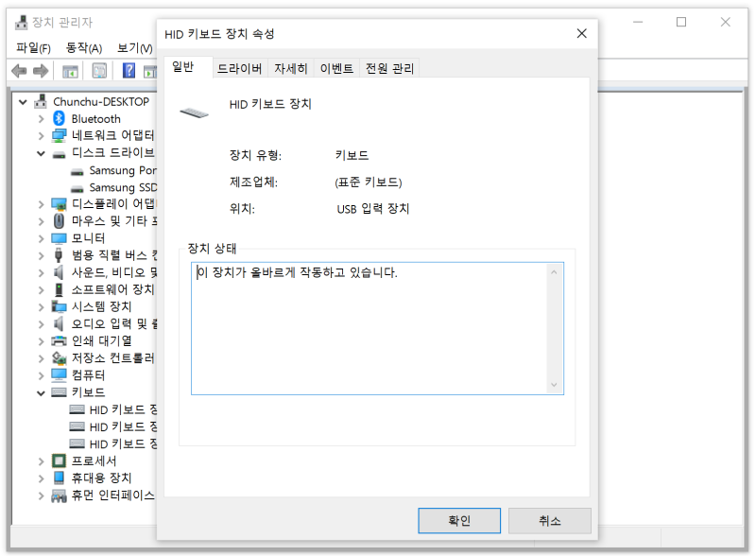Click the computer category icon
This screenshot has width=756, height=556.
(59, 375)
